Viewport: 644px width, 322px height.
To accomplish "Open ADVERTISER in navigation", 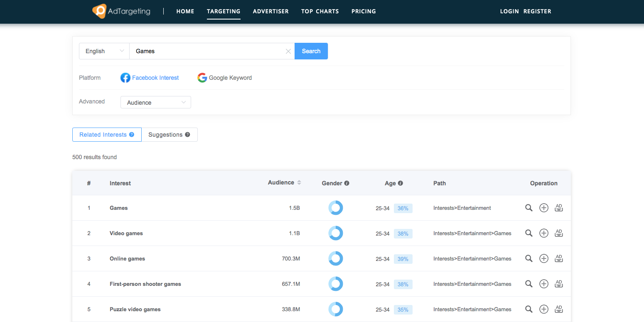I will (x=271, y=11).
